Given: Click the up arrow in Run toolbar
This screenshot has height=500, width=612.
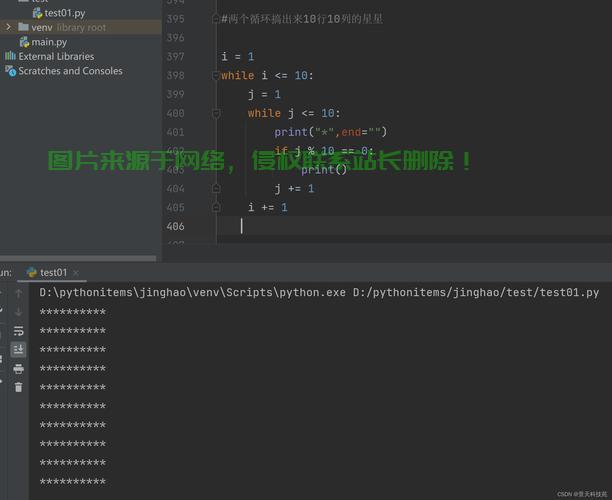Looking at the screenshot, I should pos(18,294).
